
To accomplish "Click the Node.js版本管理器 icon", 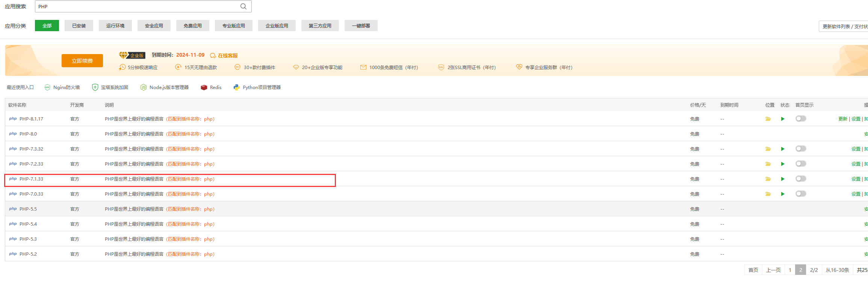I will pos(143,87).
